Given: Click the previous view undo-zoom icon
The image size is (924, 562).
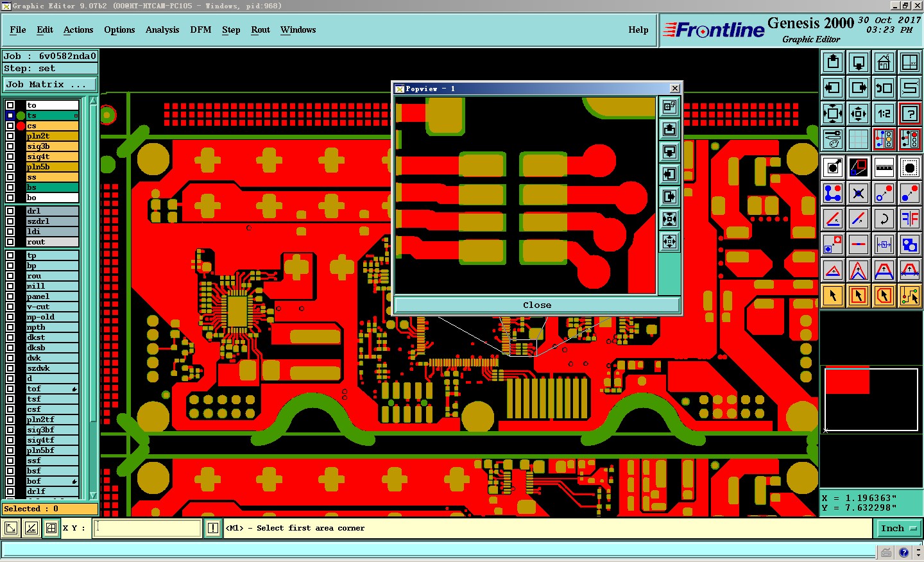Looking at the screenshot, I should [884, 88].
